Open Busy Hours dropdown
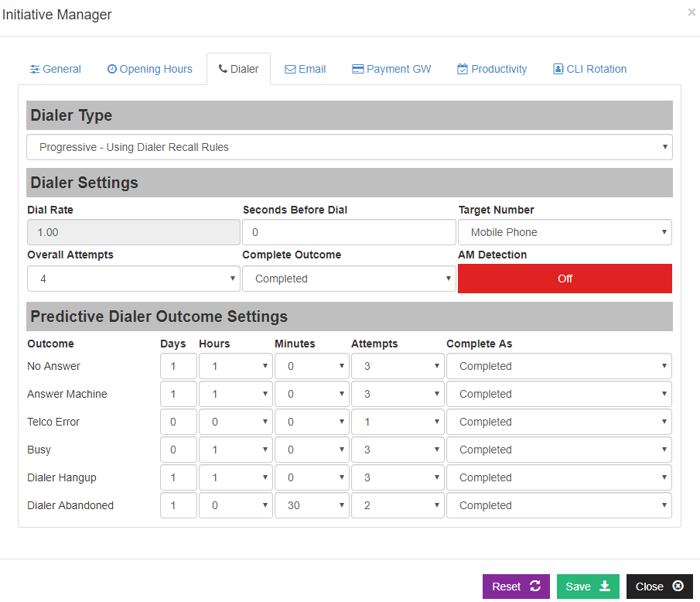Image resolution: width=700 pixels, height=602 pixels. 236,450
